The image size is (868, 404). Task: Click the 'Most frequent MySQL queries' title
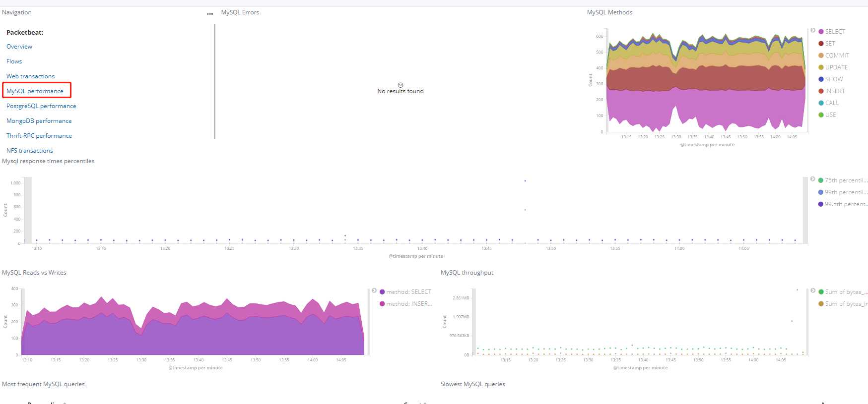coord(43,384)
